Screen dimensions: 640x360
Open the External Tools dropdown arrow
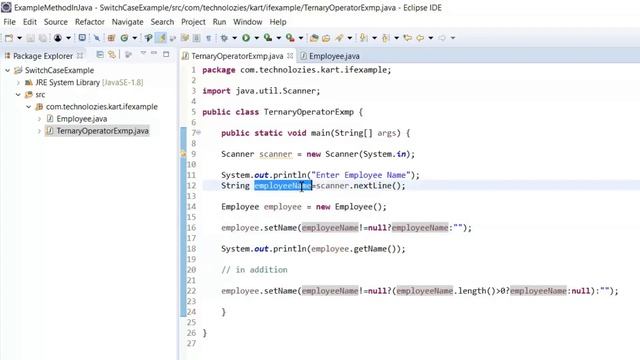301,38
